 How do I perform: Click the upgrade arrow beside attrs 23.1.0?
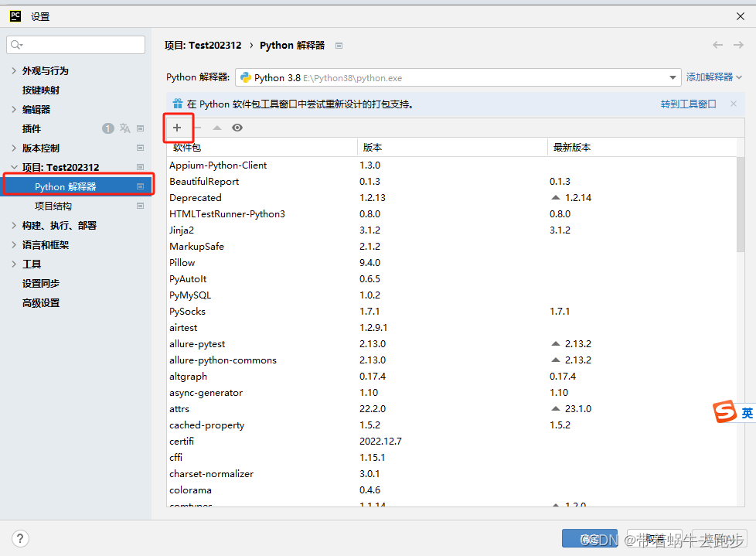(x=556, y=408)
